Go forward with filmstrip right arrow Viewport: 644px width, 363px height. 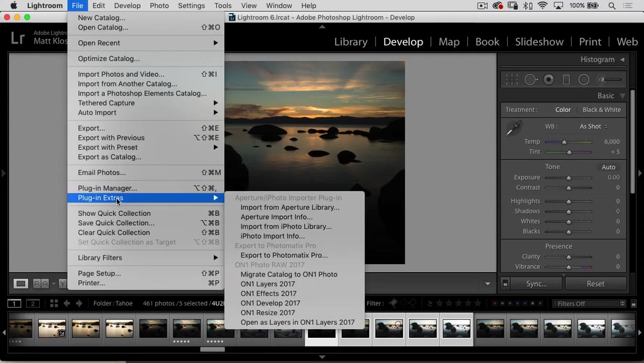pyautogui.click(x=79, y=303)
